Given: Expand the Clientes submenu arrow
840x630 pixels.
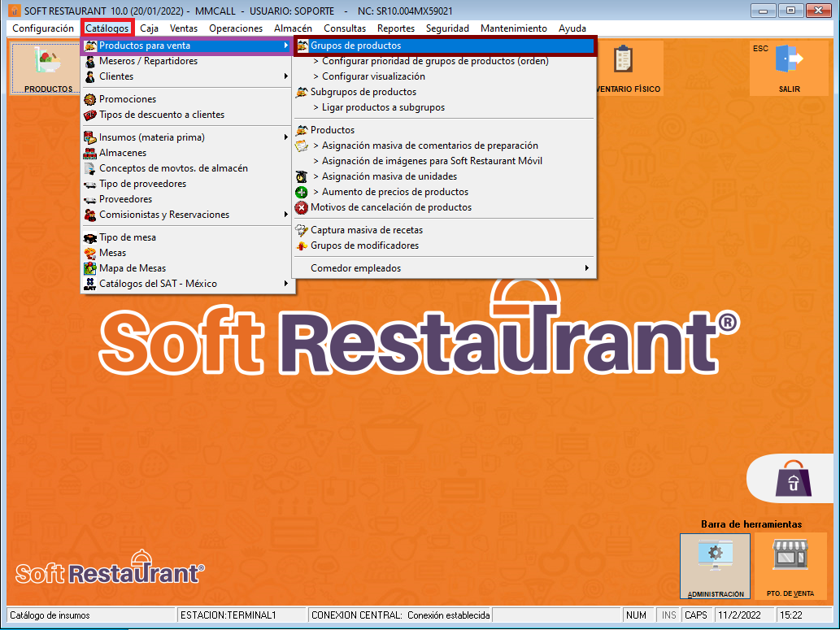Looking at the screenshot, I should click(286, 76).
